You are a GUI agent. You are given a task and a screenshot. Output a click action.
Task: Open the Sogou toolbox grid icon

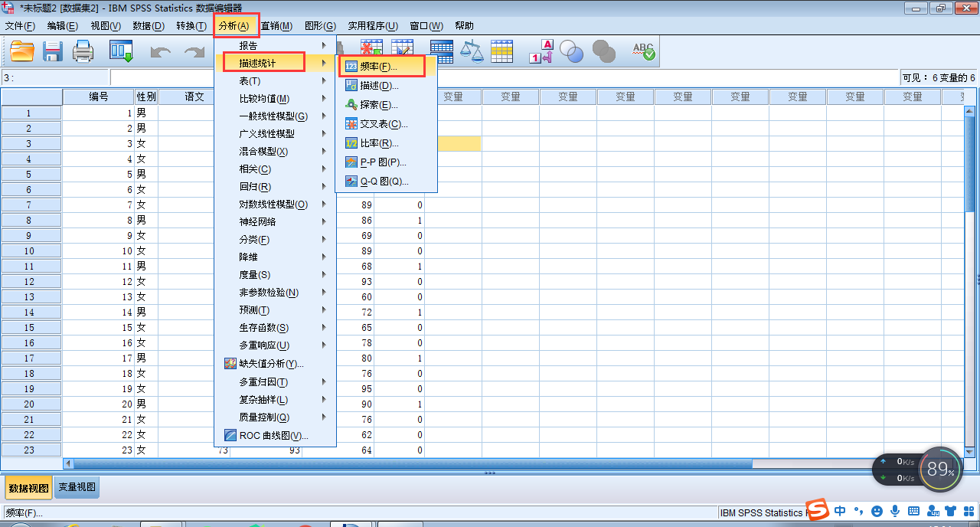tap(969, 511)
